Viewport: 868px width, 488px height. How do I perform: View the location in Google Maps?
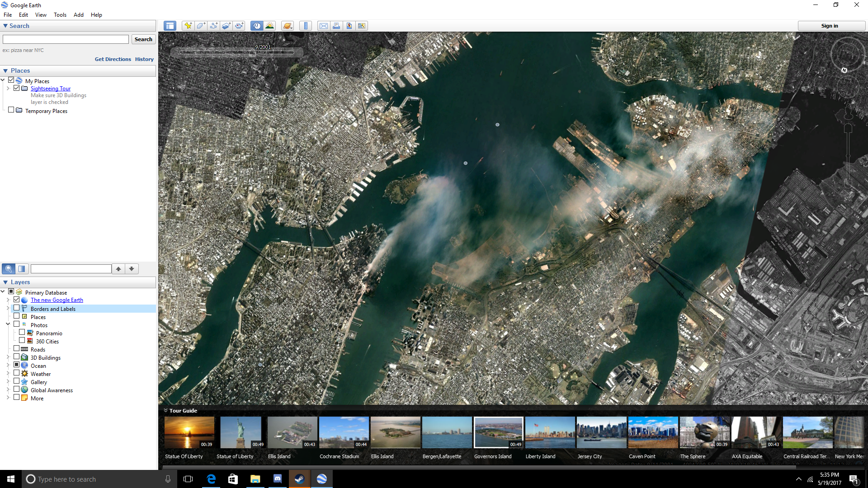(362, 26)
